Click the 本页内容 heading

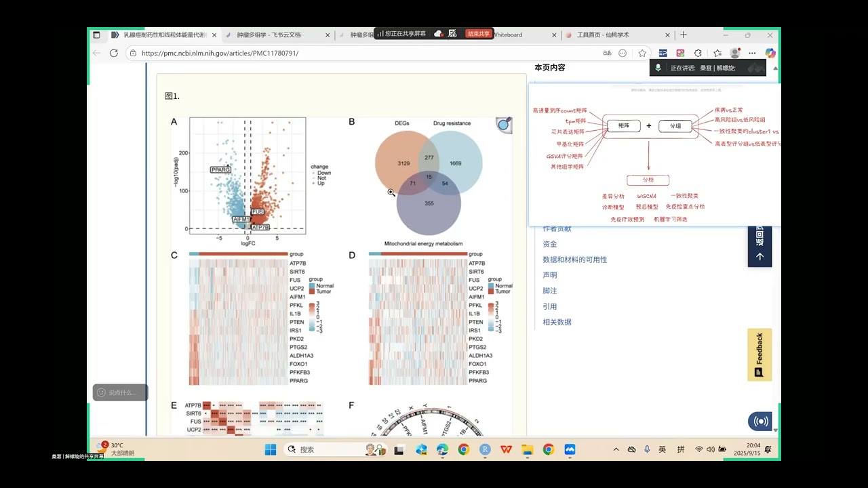[x=549, y=68]
